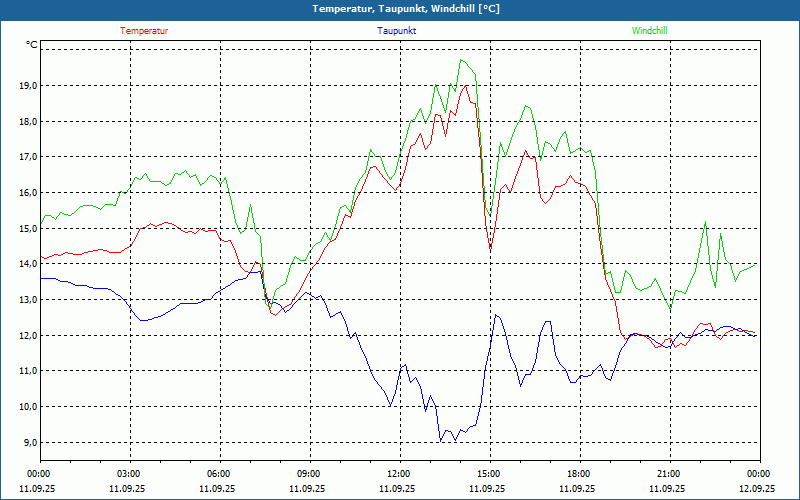Select the 19,0 y-axis tick label
800x500 pixels.
(28, 86)
